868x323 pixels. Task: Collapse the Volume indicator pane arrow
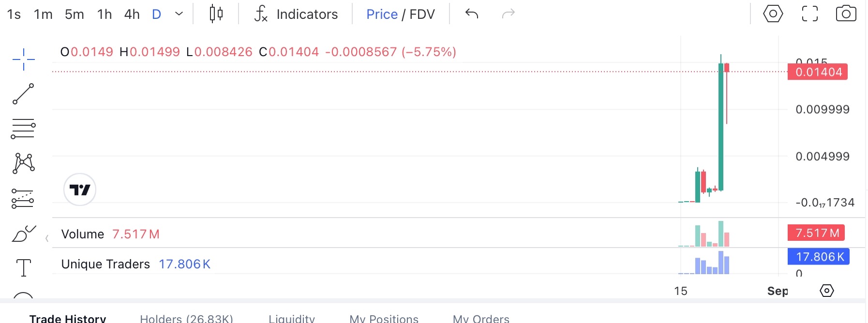click(x=47, y=238)
